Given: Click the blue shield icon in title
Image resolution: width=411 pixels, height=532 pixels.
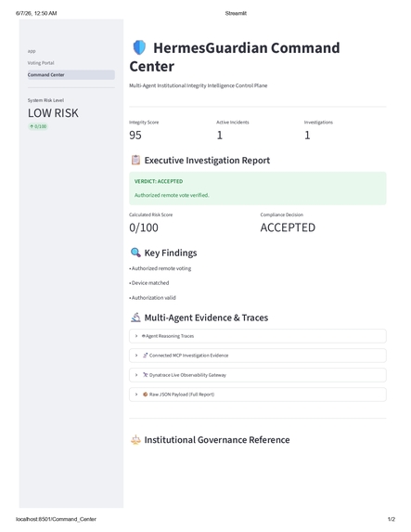Looking at the screenshot, I should (139, 47).
